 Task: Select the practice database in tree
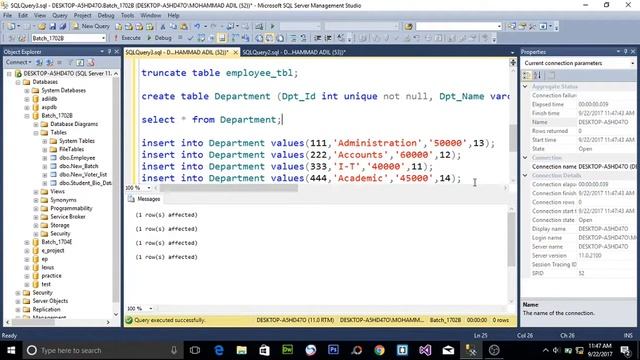pyautogui.click(x=51, y=276)
